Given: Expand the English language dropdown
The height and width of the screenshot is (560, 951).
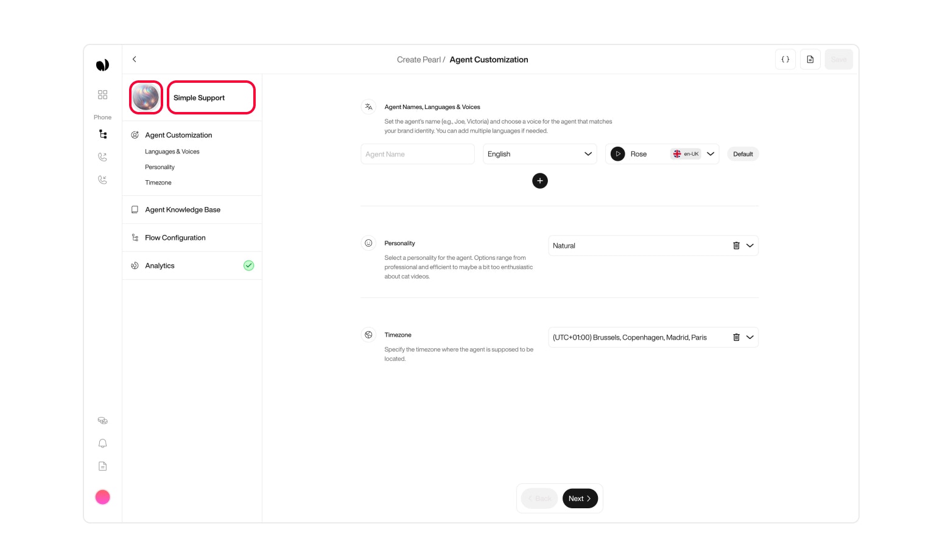Looking at the screenshot, I should click(588, 153).
